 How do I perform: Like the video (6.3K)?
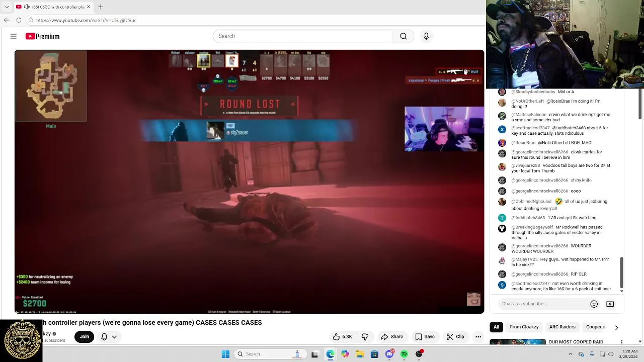point(342,337)
